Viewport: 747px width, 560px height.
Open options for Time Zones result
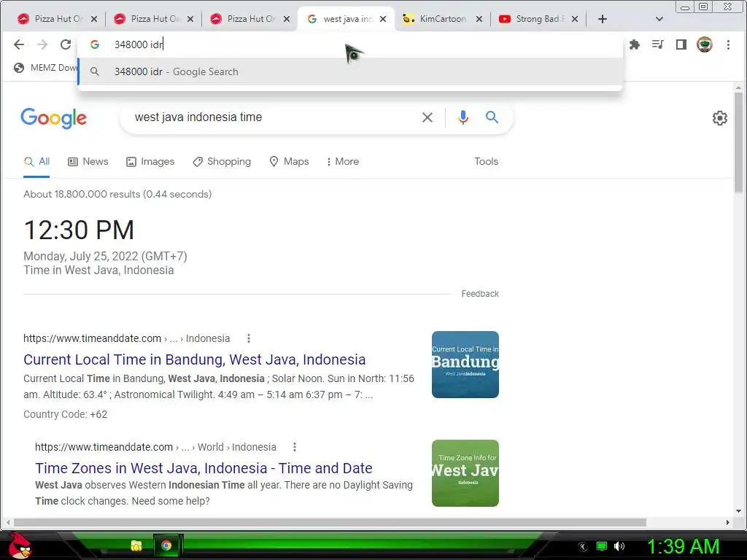coord(295,447)
